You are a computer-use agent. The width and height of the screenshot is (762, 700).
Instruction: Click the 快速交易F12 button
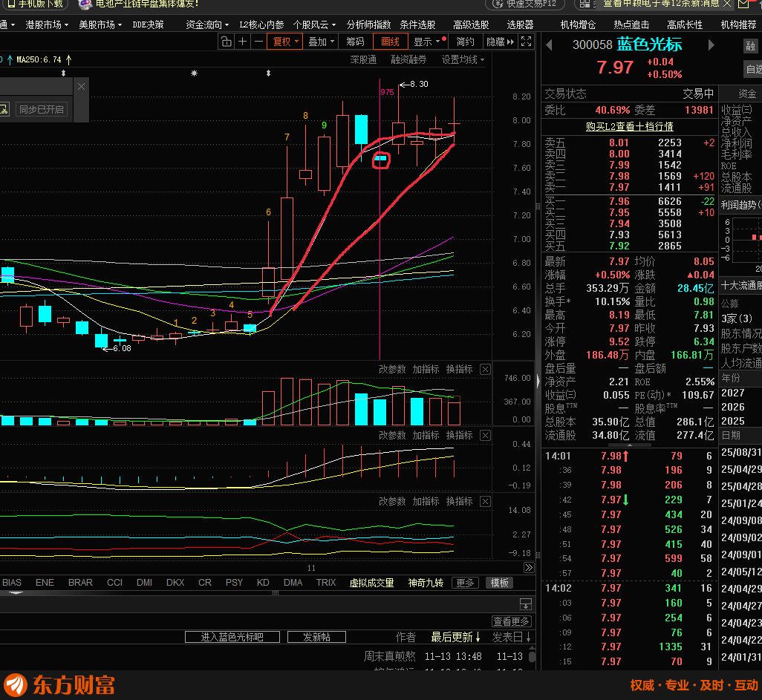point(525,4)
